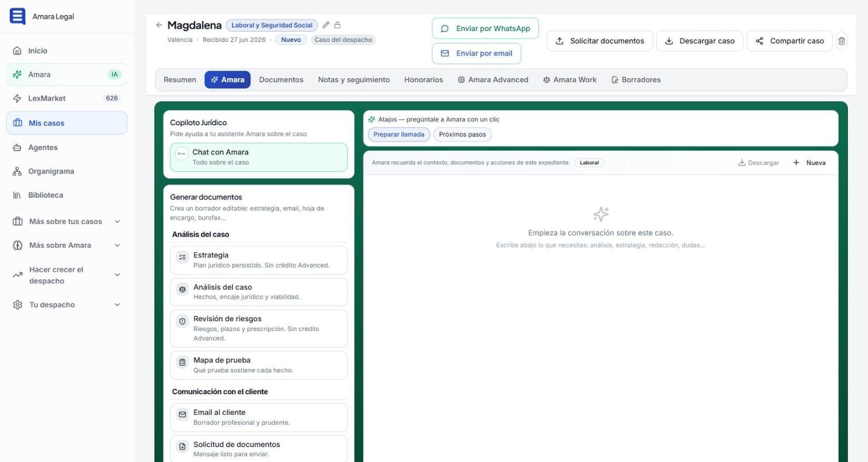Click Descargar caso button

(x=700, y=41)
